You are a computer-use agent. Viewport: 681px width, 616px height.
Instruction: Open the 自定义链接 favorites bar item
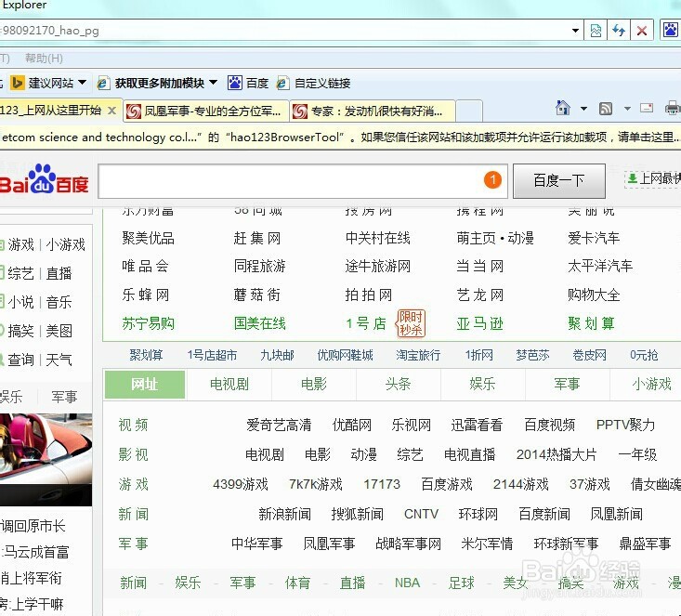[313, 83]
